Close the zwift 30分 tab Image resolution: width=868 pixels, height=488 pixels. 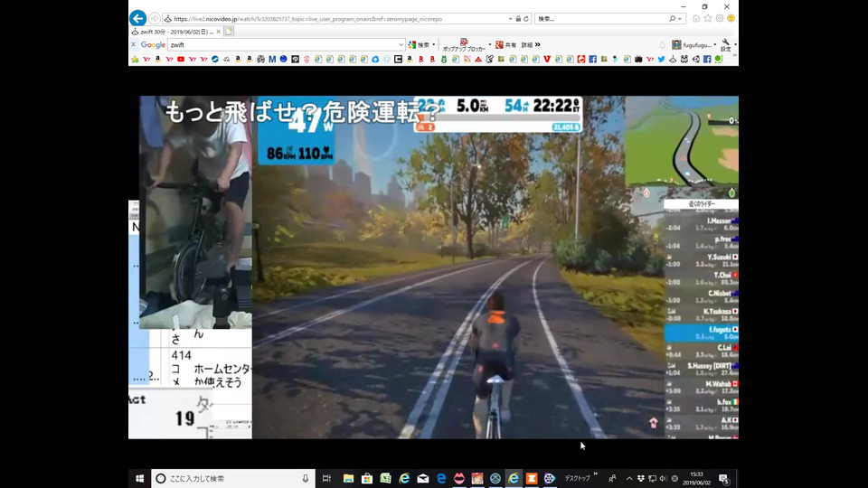[218, 32]
